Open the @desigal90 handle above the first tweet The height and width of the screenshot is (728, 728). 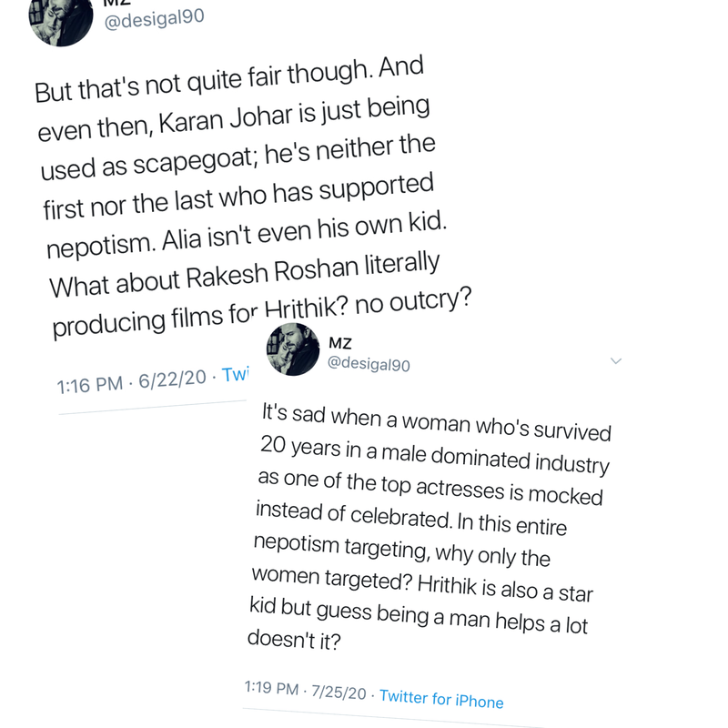point(154,18)
